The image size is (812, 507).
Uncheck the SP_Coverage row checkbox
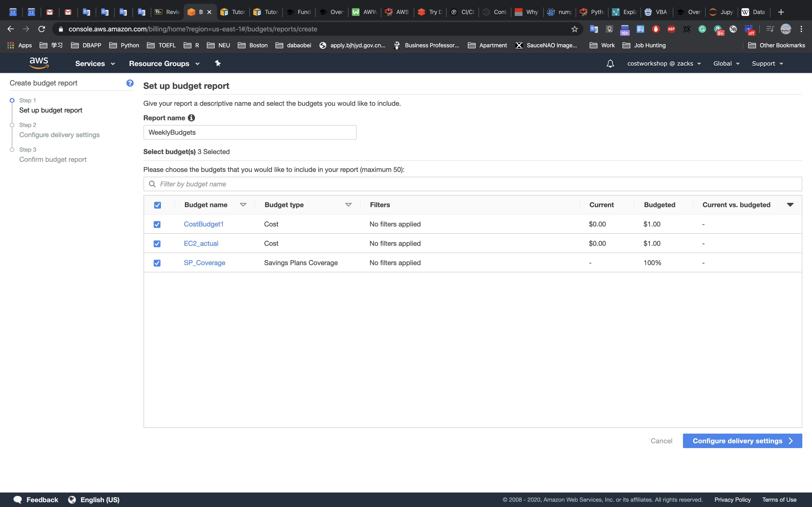(157, 263)
